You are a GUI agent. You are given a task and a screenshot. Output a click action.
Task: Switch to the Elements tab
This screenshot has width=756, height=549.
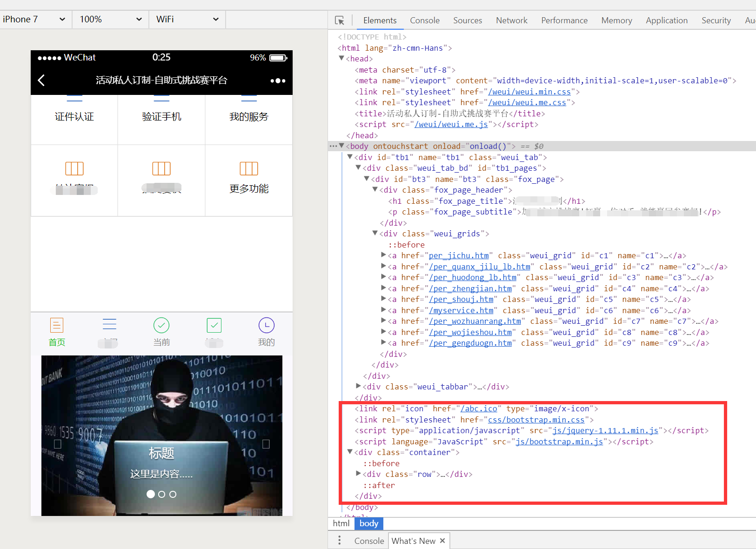[380, 20]
